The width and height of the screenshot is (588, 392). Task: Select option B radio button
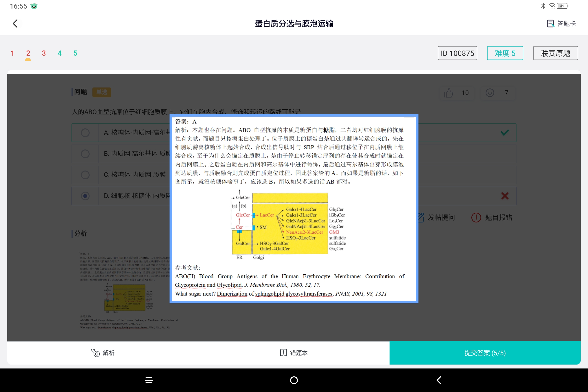point(85,154)
